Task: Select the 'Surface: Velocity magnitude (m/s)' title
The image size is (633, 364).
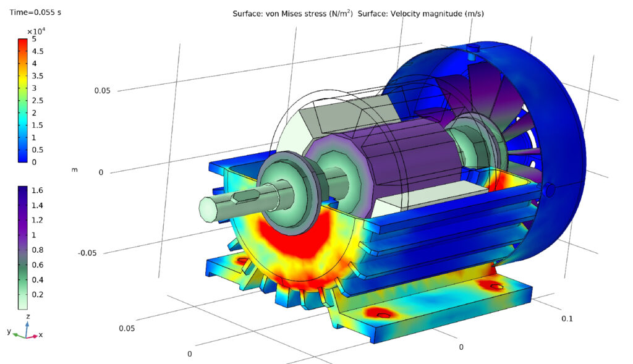Action: point(420,14)
